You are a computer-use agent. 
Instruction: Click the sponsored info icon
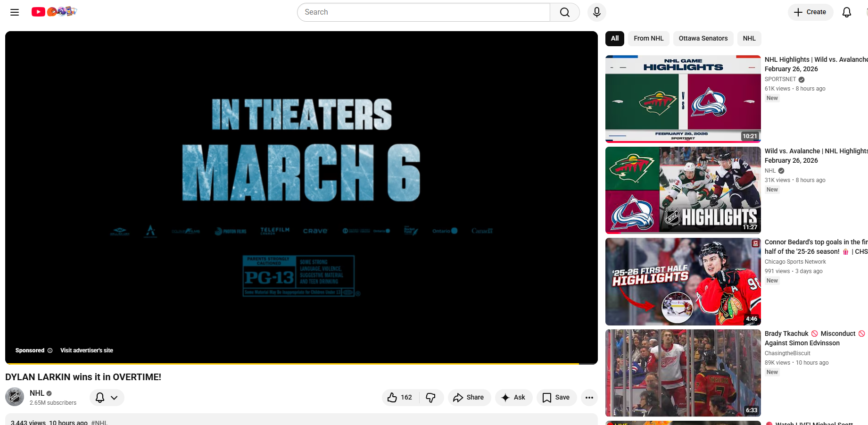[x=50, y=350]
